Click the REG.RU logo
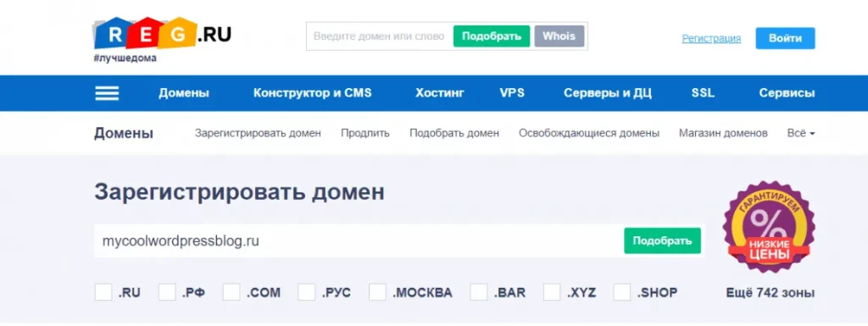This screenshot has width=868, height=326. [x=162, y=34]
